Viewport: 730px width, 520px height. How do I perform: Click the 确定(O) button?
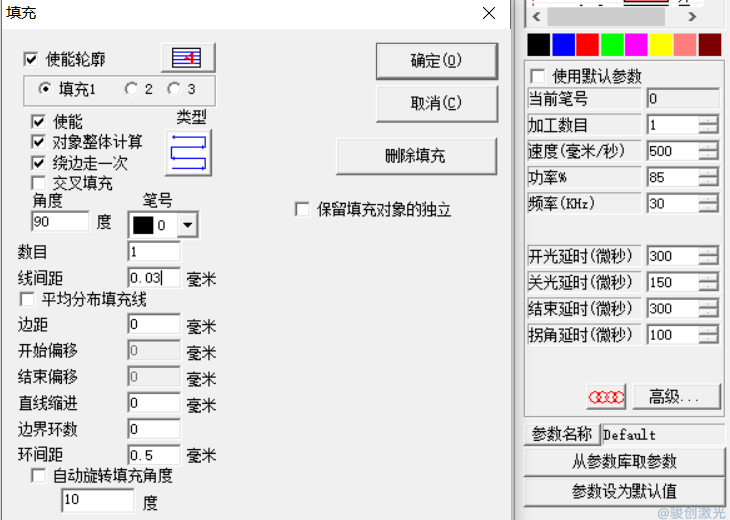tap(436, 61)
